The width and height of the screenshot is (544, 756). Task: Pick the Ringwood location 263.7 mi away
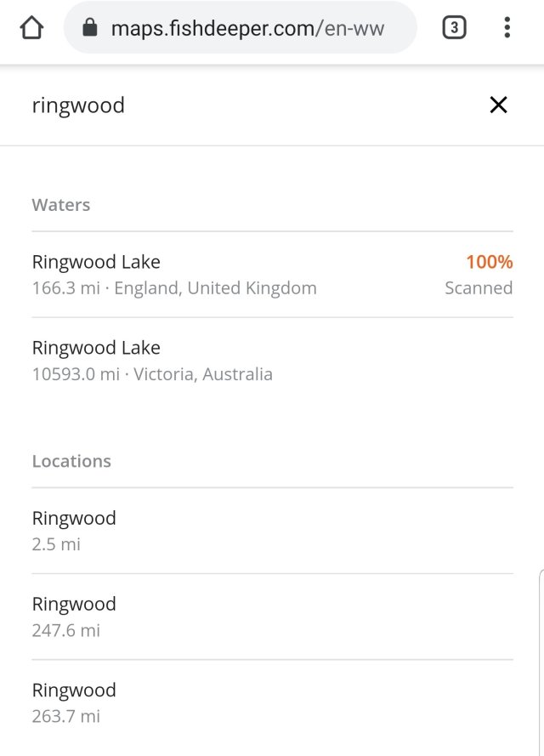pyautogui.click(x=74, y=690)
